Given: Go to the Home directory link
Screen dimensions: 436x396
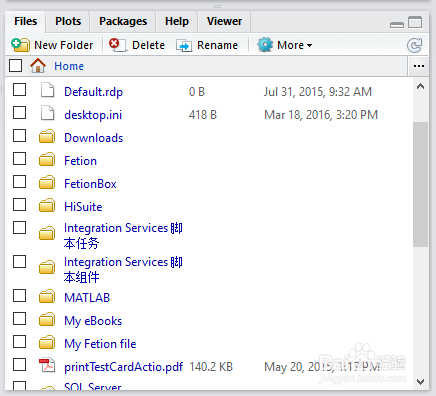Looking at the screenshot, I should point(69,66).
